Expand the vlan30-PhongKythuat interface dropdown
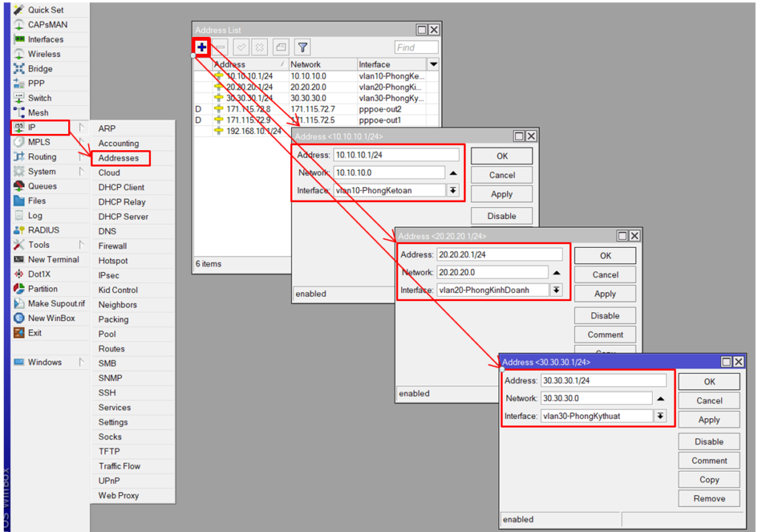This screenshot has width=758, height=532. tap(660, 417)
